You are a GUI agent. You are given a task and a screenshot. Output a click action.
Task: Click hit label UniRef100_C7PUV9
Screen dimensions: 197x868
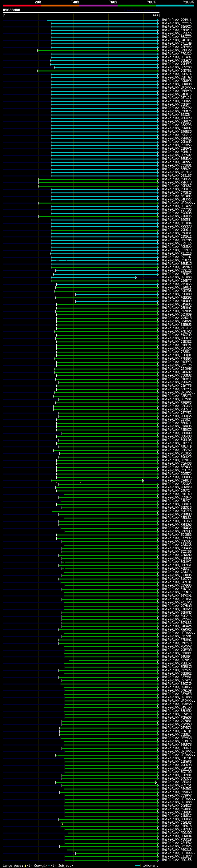tap(176, 274)
